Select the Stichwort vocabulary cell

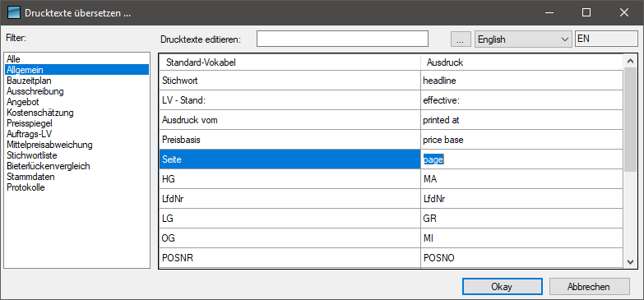[290, 81]
